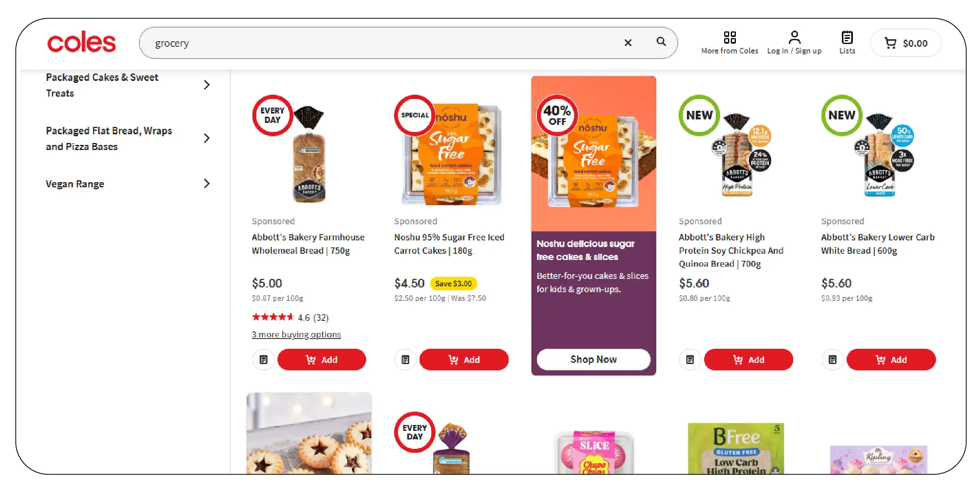The height and width of the screenshot is (487, 980).
Task: Expand Packaged Flat Bread, Wraps category
Action: point(207,138)
